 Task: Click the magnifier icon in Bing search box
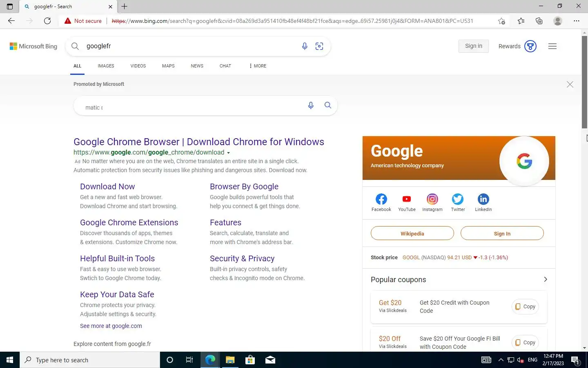pyautogui.click(x=75, y=46)
